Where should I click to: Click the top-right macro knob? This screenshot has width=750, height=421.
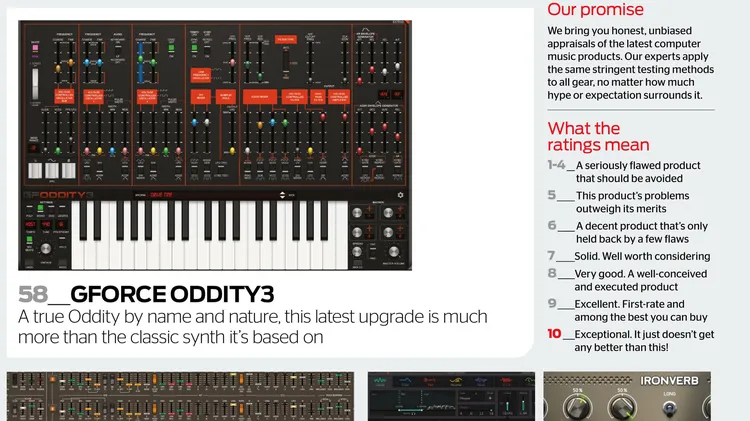(388, 213)
